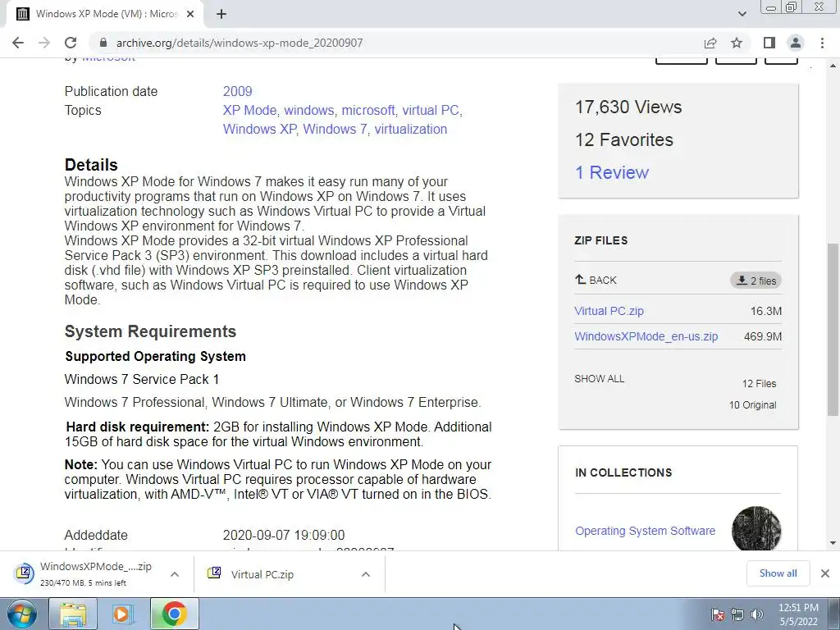Viewport: 840px width, 630px height.
Task: Open Chrome's three-dot menu
Action: (x=822, y=43)
